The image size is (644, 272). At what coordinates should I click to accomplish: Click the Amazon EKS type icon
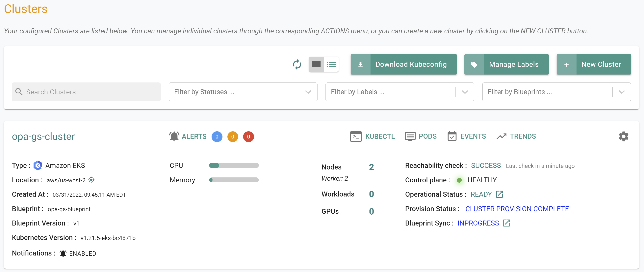[38, 165]
